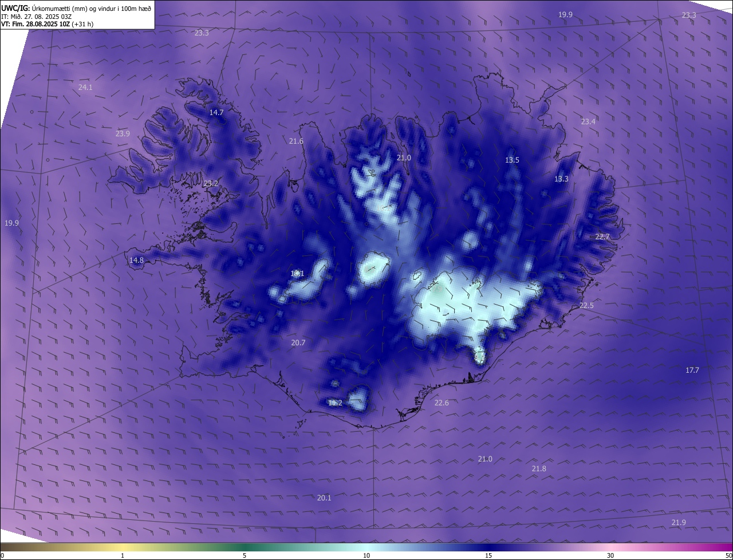Select the IT: Mið. 27. 08. 2025 03Z line
The height and width of the screenshot is (560, 733).
click(x=36, y=17)
